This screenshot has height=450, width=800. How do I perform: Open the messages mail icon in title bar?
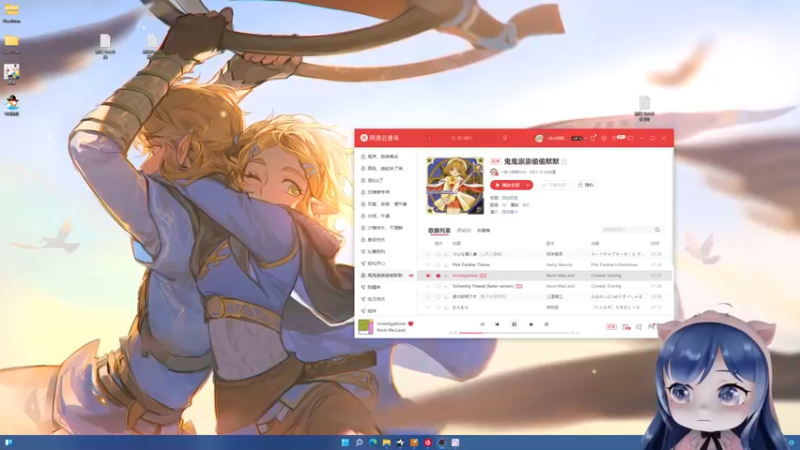pyautogui.click(x=615, y=138)
